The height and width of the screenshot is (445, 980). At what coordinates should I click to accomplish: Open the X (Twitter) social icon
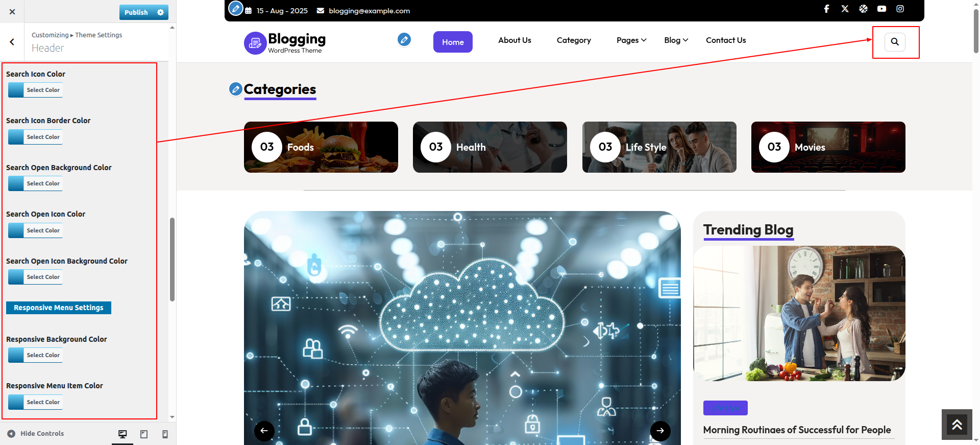click(845, 9)
